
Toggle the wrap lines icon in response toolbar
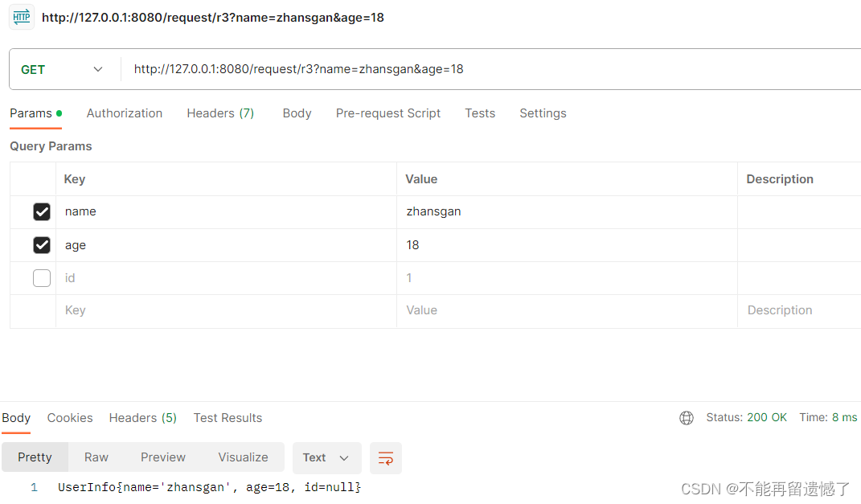pyautogui.click(x=385, y=458)
